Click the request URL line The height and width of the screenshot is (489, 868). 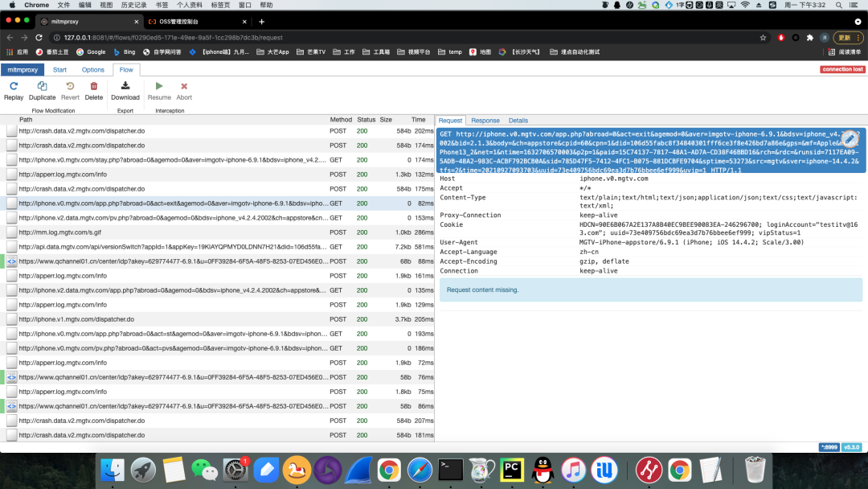pyautogui.click(x=650, y=152)
